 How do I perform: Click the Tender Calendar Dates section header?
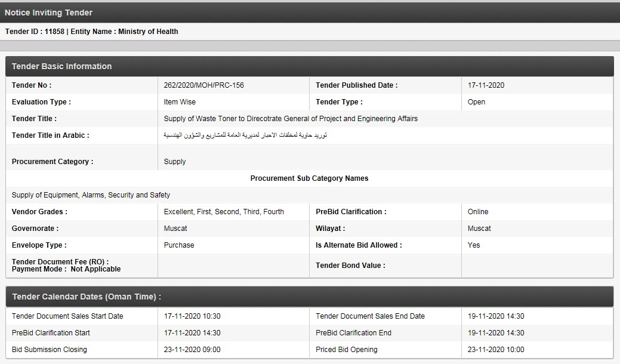[87, 297]
